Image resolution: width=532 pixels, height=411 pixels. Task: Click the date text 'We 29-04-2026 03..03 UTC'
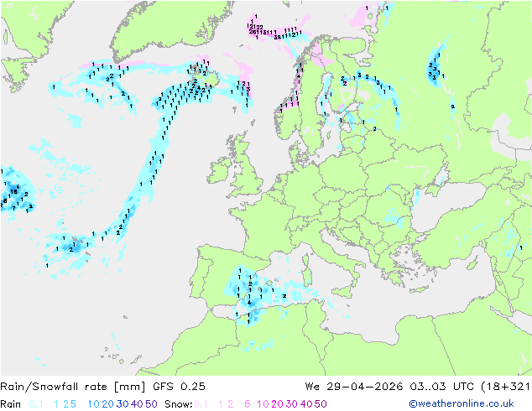pos(391,387)
